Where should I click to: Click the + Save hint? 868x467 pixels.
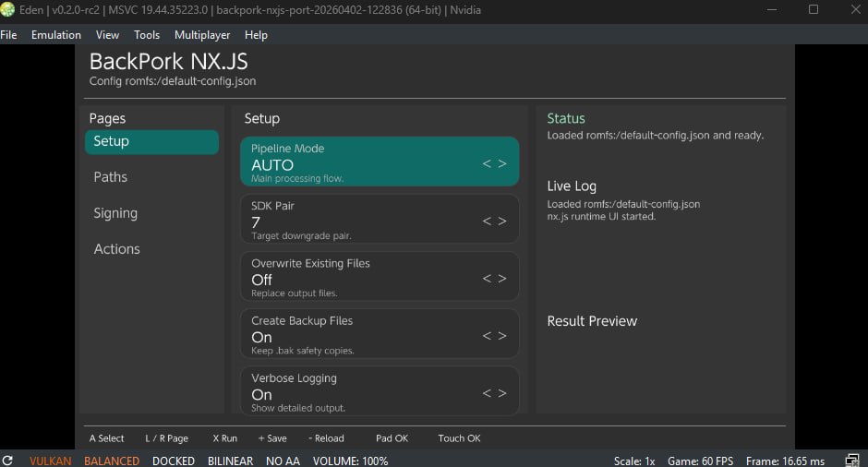tap(272, 438)
